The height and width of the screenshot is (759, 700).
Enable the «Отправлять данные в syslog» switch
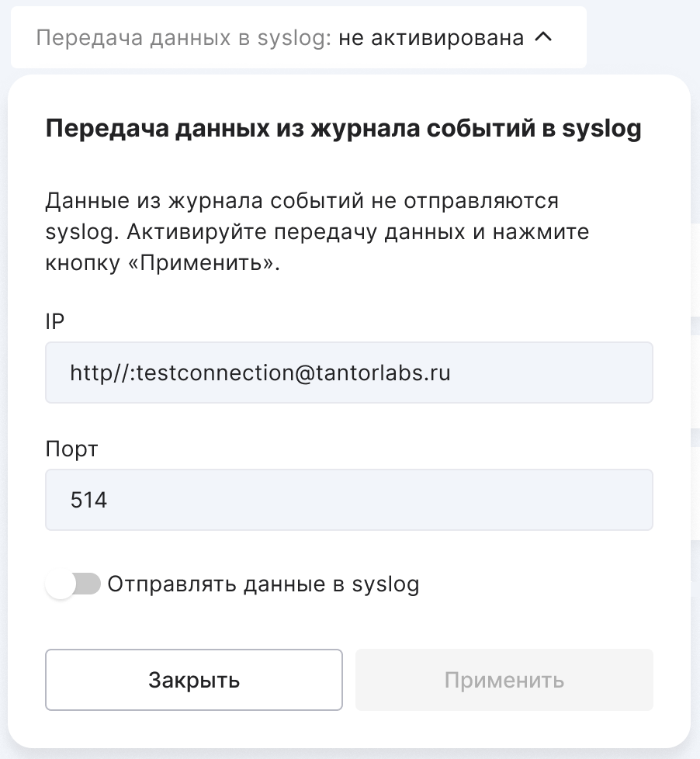(74, 584)
